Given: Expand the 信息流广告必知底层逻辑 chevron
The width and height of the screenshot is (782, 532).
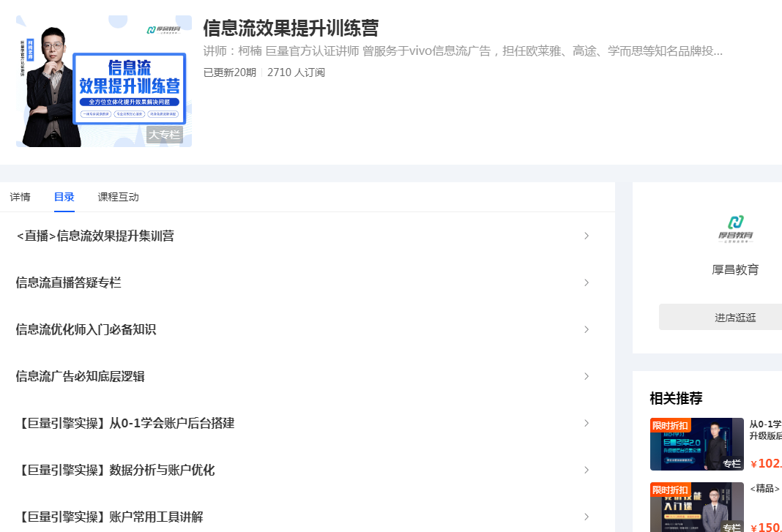Looking at the screenshot, I should click(586, 376).
